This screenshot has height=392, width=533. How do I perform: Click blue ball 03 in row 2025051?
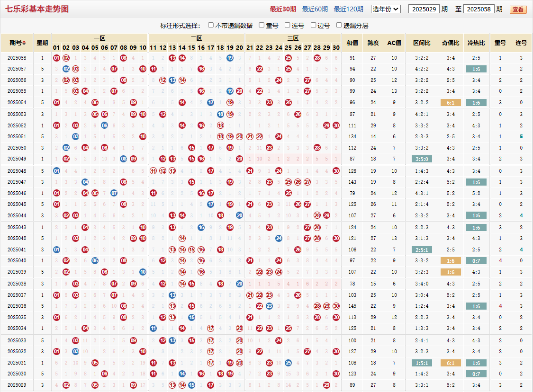pos(76,136)
